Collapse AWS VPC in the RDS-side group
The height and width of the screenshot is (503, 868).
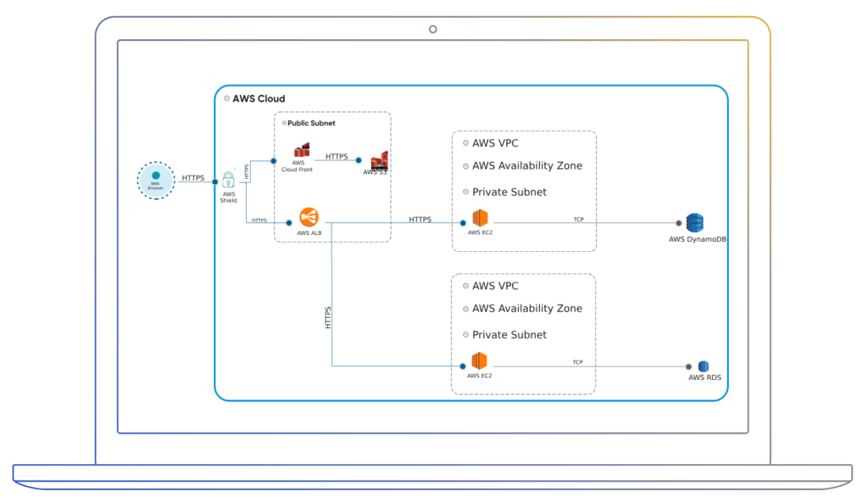465,286
